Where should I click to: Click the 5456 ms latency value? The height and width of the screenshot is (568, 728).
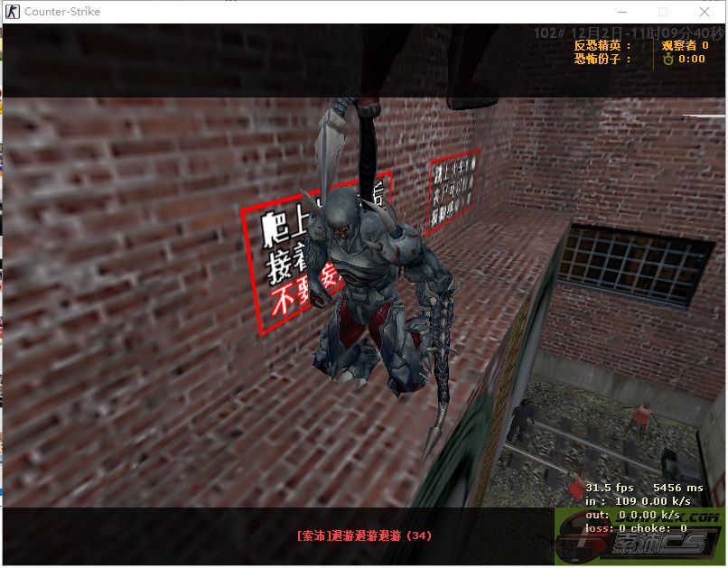[677, 488]
